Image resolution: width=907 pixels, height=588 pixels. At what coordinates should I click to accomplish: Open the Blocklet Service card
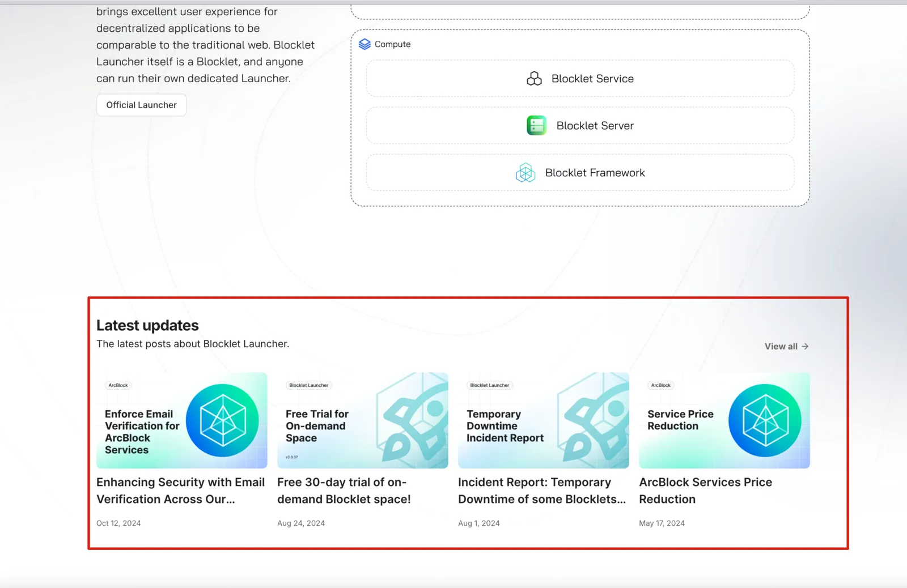click(x=580, y=79)
